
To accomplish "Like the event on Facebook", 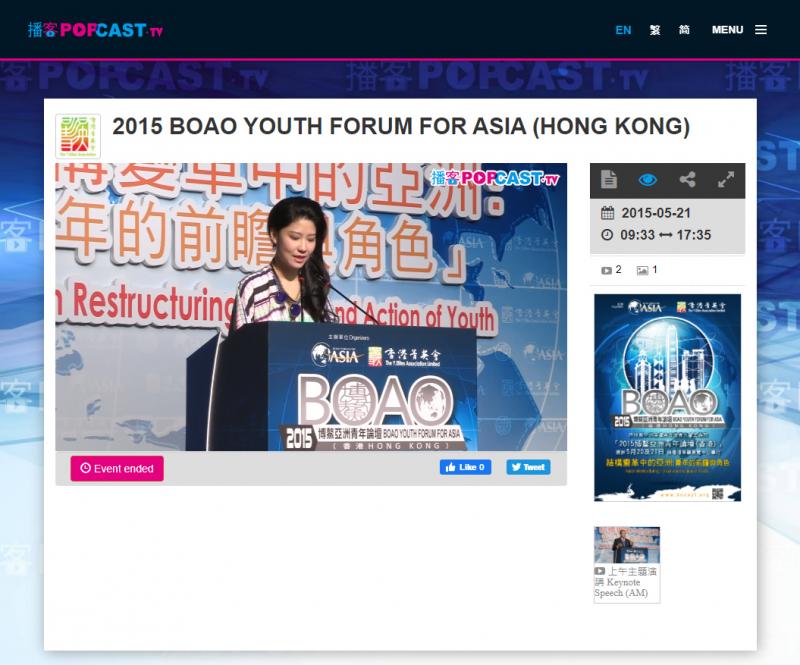I will [x=465, y=467].
